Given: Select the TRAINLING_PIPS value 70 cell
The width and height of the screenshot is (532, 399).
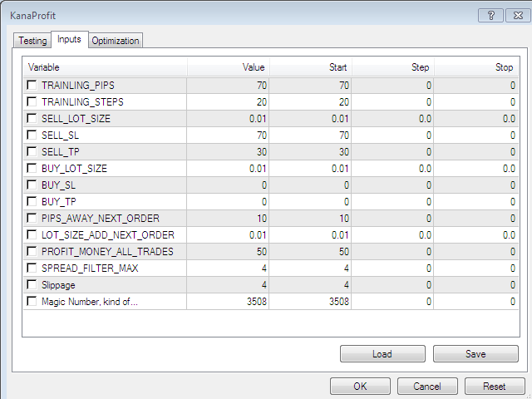Looking at the screenshot, I should click(x=228, y=85).
